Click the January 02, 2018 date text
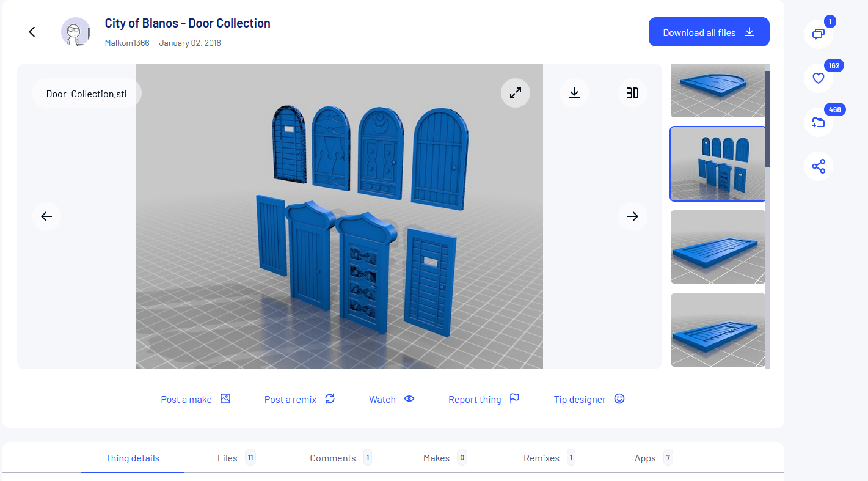The height and width of the screenshot is (481, 868). [x=190, y=43]
